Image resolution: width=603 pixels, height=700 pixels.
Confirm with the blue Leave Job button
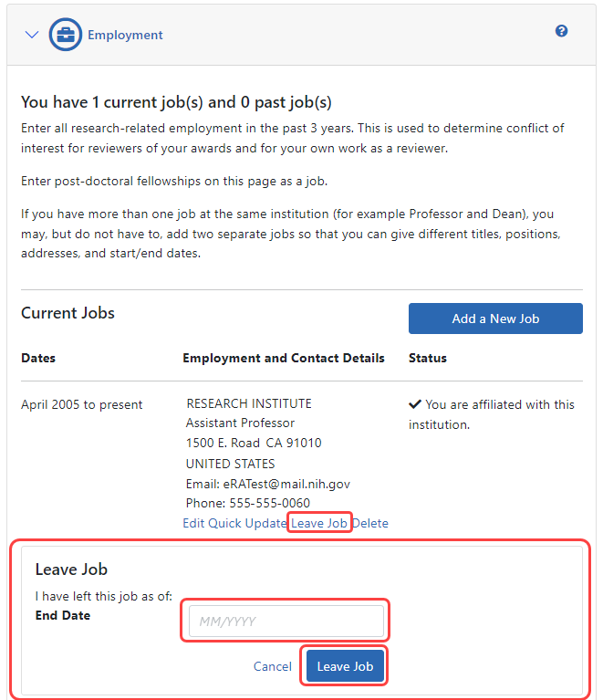coord(345,666)
